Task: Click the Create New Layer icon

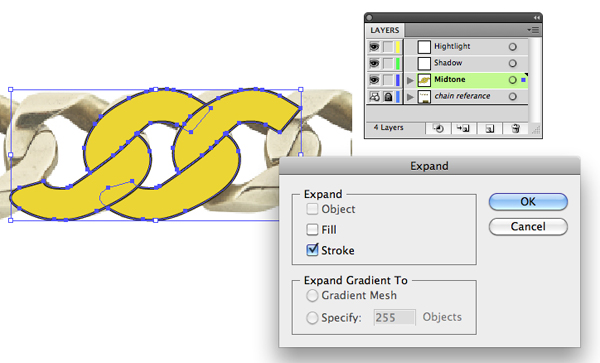Action: click(490, 129)
